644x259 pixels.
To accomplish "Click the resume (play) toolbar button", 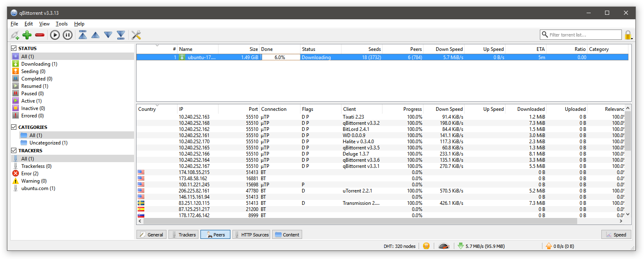I will (x=55, y=35).
